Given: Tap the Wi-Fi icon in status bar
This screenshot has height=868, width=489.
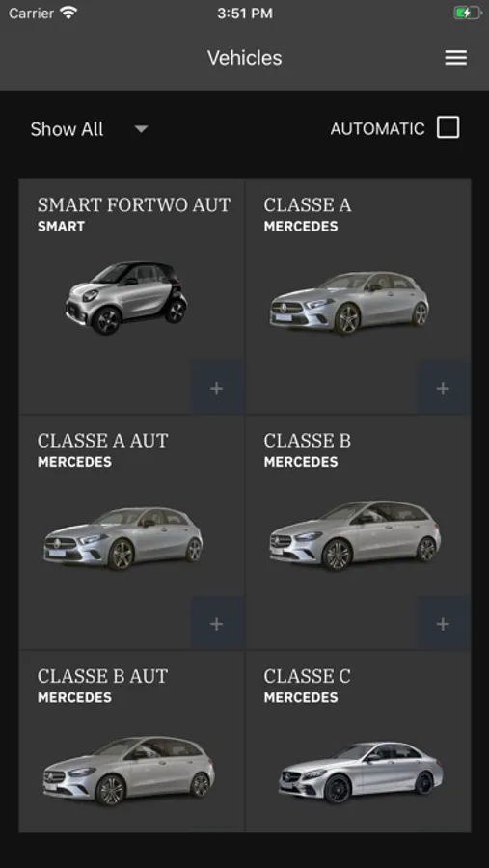Looking at the screenshot, I should click(x=68, y=13).
